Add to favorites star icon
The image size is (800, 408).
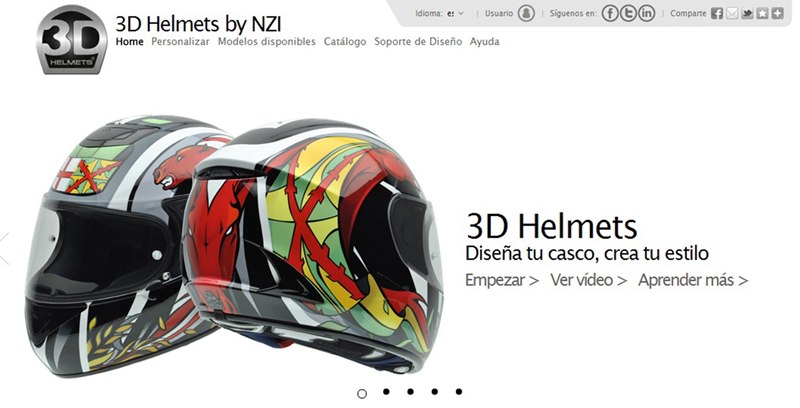coord(762,14)
